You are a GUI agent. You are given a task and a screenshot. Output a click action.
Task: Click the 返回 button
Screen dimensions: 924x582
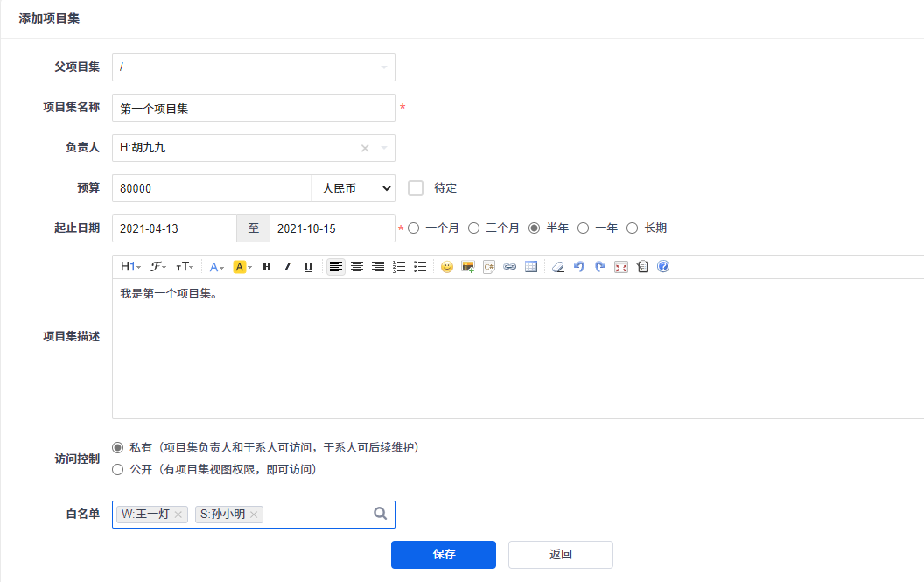(560, 555)
